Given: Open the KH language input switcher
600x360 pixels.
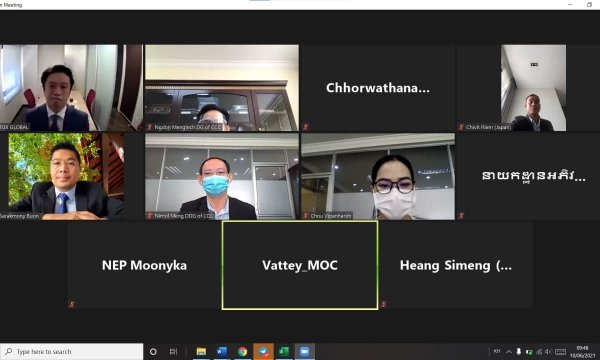Looking at the screenshot, I should (x=497, y=351).
